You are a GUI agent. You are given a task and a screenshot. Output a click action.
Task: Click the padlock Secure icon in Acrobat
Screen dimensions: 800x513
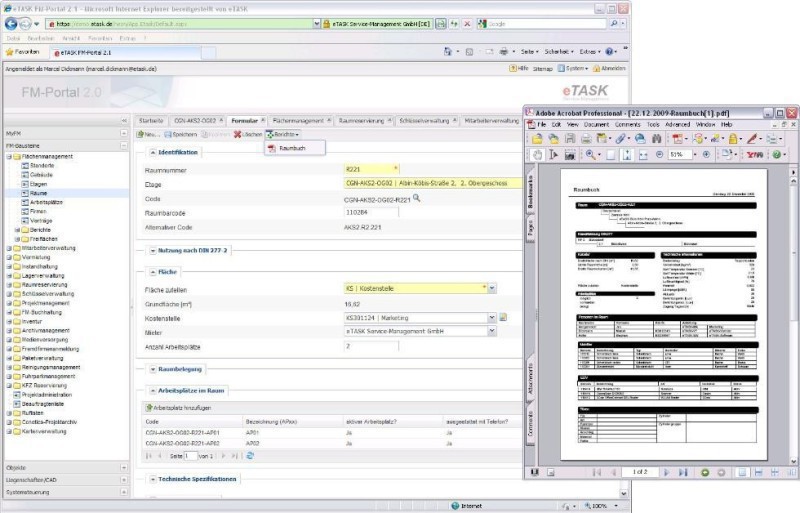733,139
